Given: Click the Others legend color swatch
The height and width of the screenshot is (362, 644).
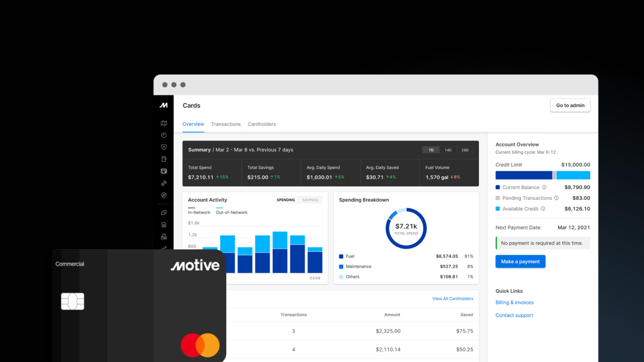Looking at the screenshot, I should point(341,277).
